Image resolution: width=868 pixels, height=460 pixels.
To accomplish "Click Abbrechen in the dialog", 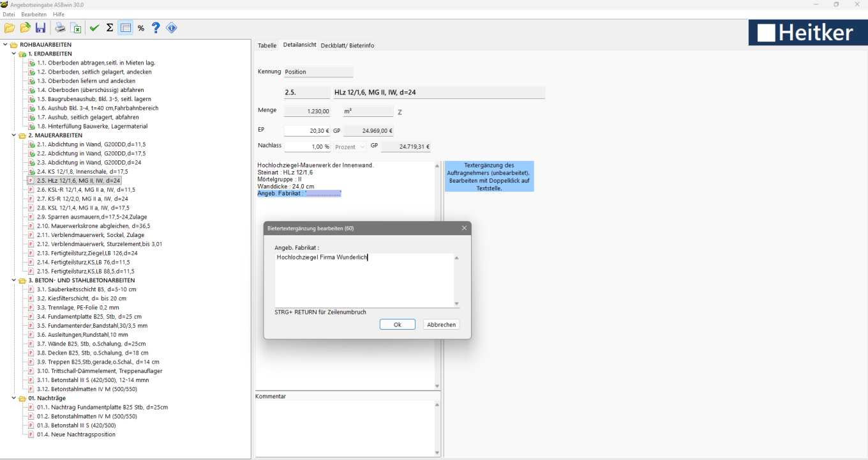I will tap(441, 325).
